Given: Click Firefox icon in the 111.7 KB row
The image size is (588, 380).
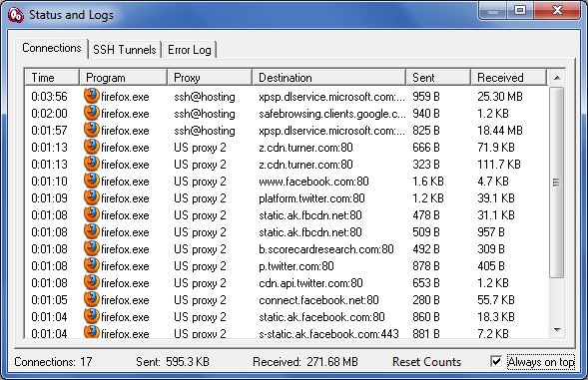Looking at the screenshot, I should pos(92,164).
